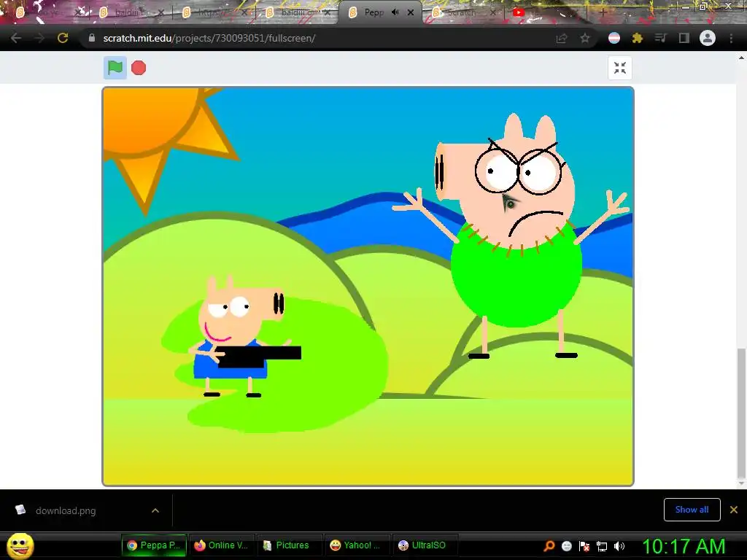Open the download.png file
The image size is (747, 560).
point(65,510)
